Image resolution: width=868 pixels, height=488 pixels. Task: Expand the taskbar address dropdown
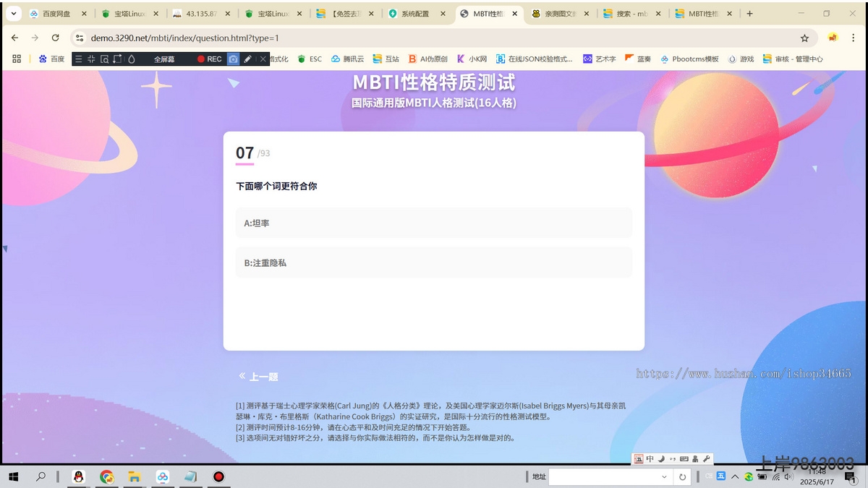click(664, 477)
